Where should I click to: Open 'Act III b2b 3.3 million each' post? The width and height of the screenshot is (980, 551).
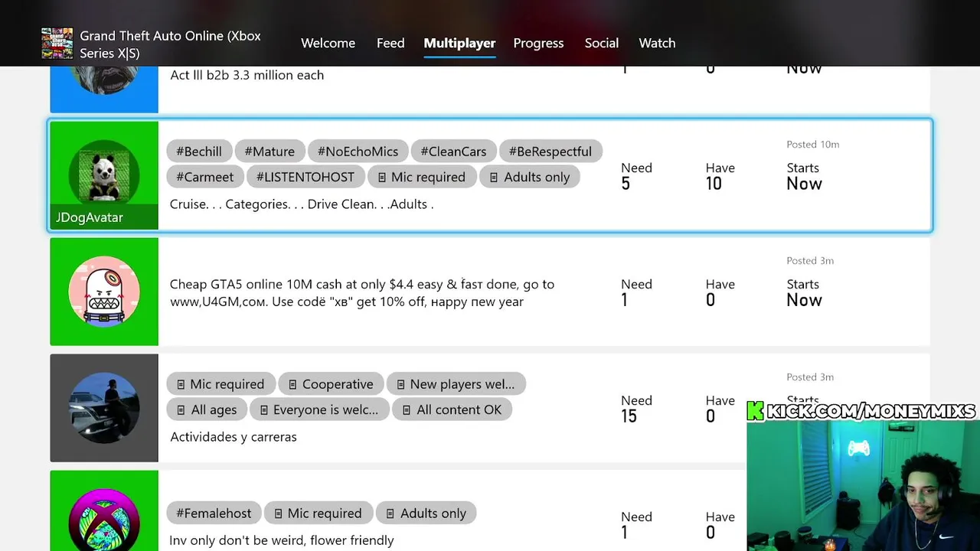490,90
